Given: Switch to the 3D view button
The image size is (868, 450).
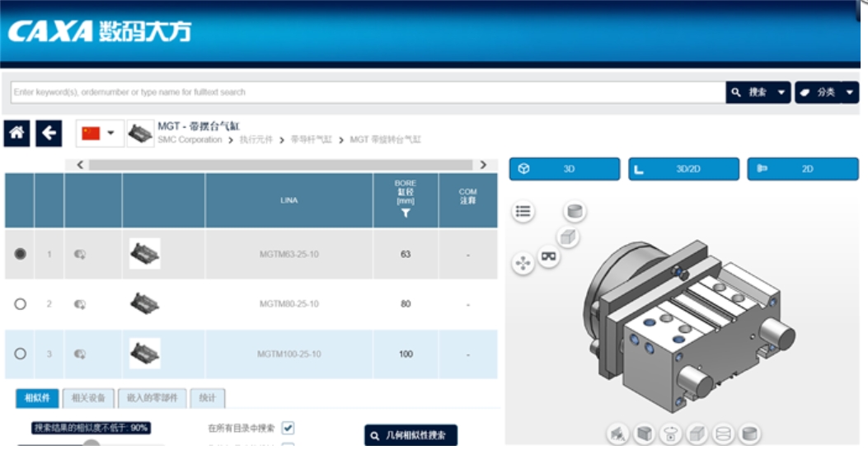Looking at the screenshot, I should [565, 169].
